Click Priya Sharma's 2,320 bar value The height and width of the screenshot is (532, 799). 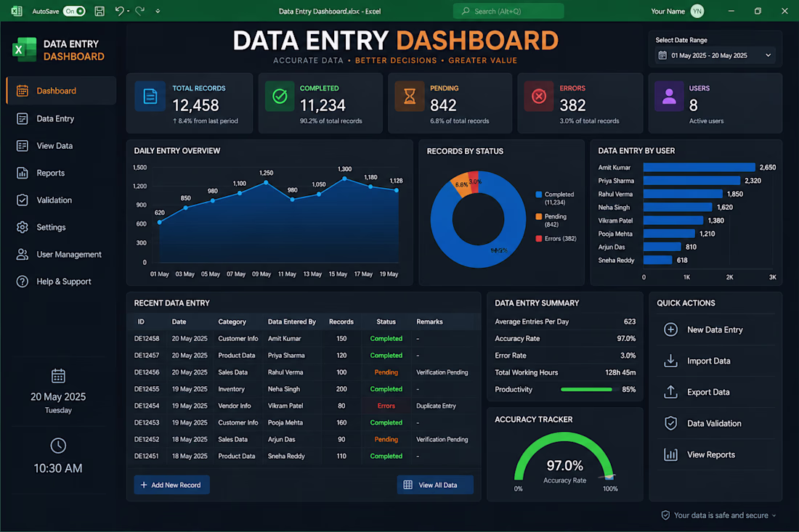[753, 181]
